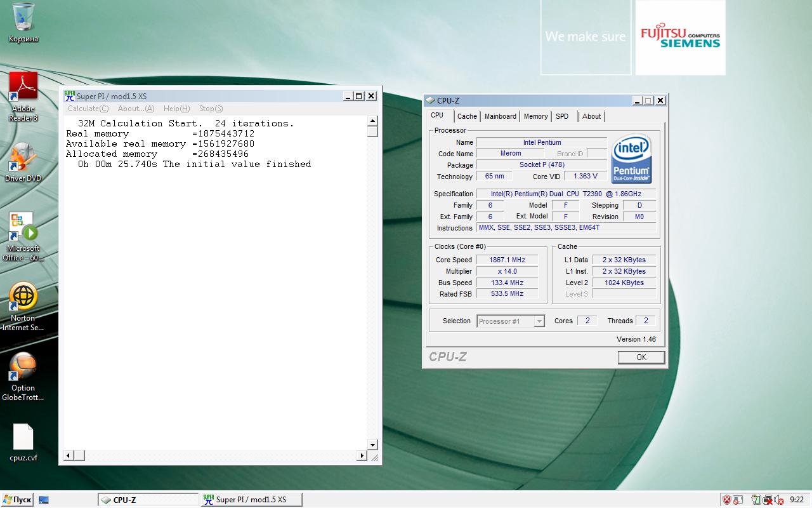Click the Stepping value D
812x508 pixels.
tap(639, 205)
